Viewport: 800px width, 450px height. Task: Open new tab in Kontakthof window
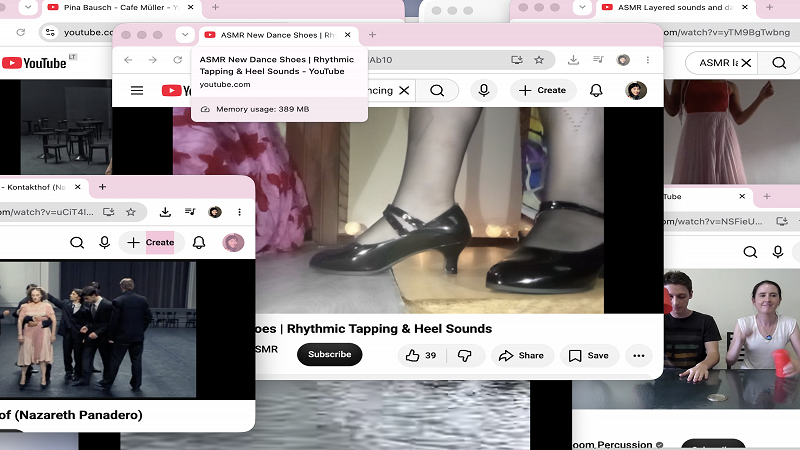tap(102, 187)
